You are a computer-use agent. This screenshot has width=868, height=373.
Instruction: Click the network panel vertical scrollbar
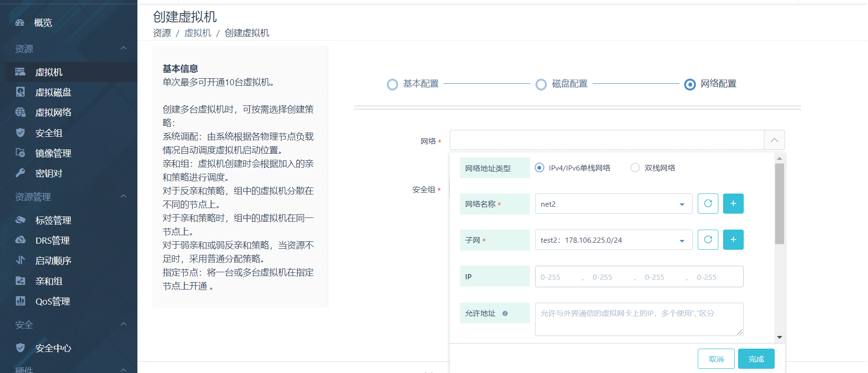coord(779,204)
